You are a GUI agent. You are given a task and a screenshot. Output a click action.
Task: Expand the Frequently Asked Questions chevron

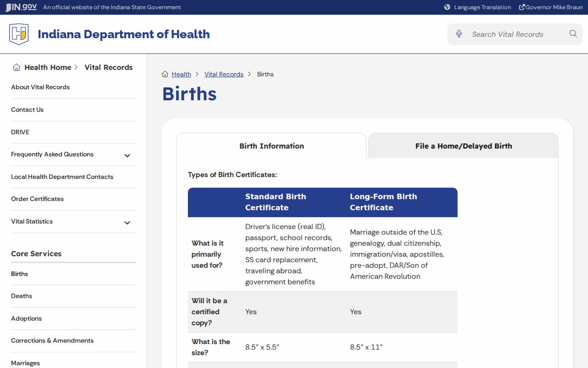coord(127,155)
